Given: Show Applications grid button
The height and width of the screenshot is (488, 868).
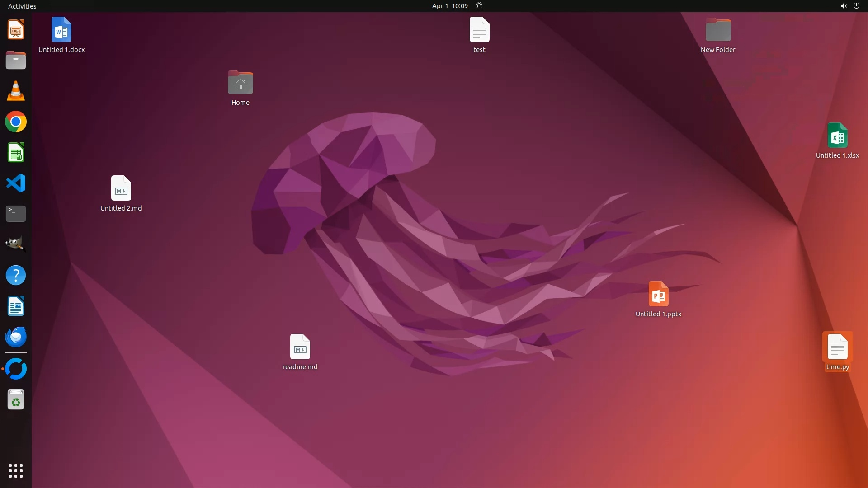Looking at the screenshot, I should [16, 471].
